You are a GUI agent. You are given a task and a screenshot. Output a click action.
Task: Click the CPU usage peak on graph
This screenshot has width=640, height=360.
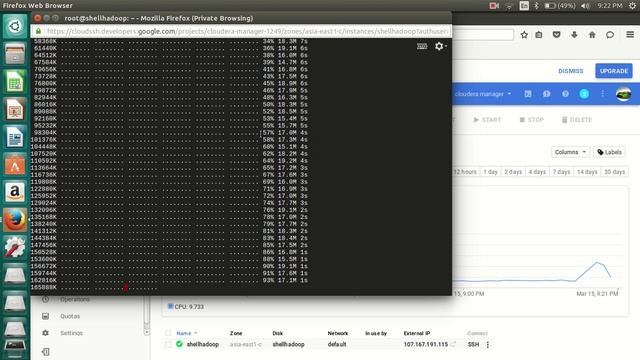(598, 263)
